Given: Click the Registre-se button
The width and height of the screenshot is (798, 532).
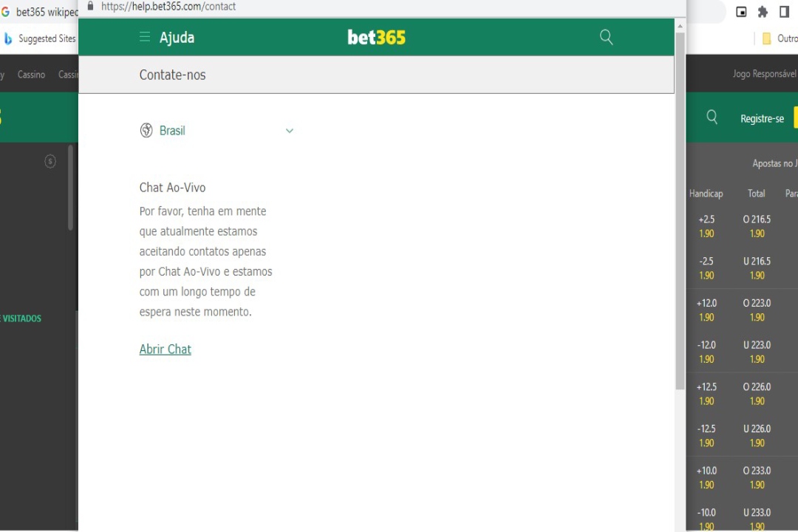Looking at the screenshot, I should pos(762,117).
